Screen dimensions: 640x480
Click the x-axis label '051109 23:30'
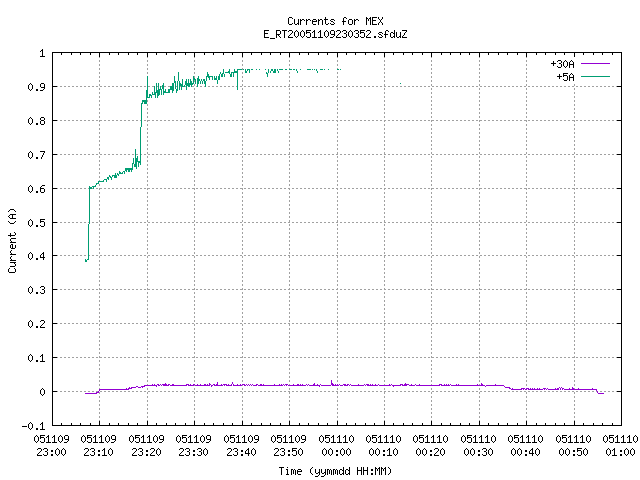tap(193, 446)
